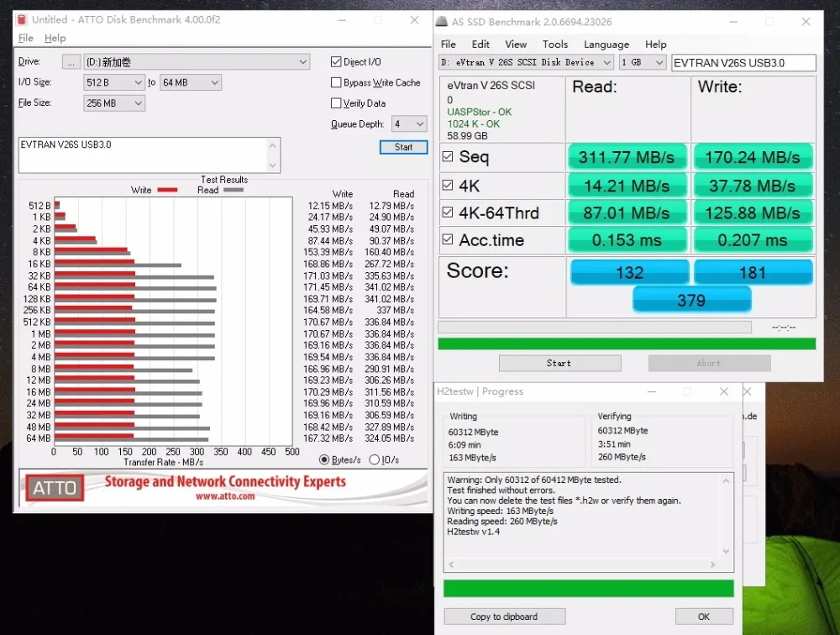
Task: Click the www.atto.com link
Action: (225, 496)
